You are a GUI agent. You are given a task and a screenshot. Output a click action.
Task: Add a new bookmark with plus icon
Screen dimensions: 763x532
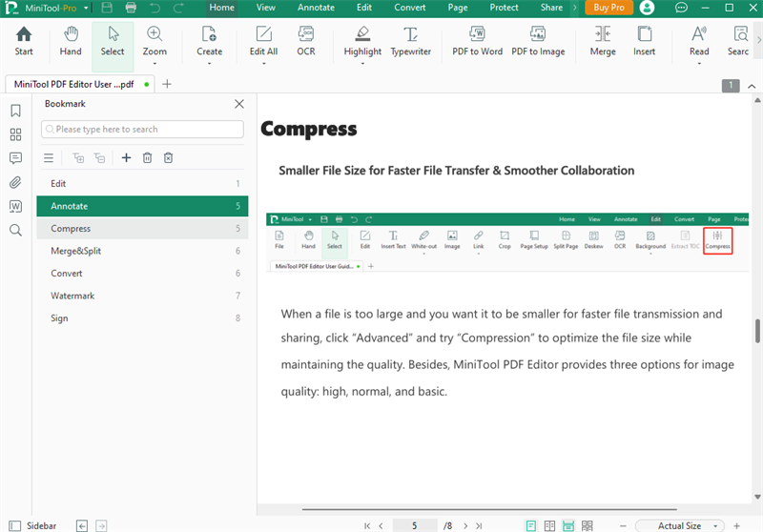click(126, 157)
